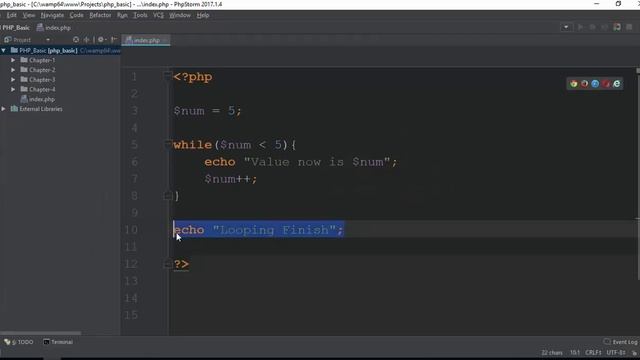Click the Run button in toolbar

[x=580, y=27]
